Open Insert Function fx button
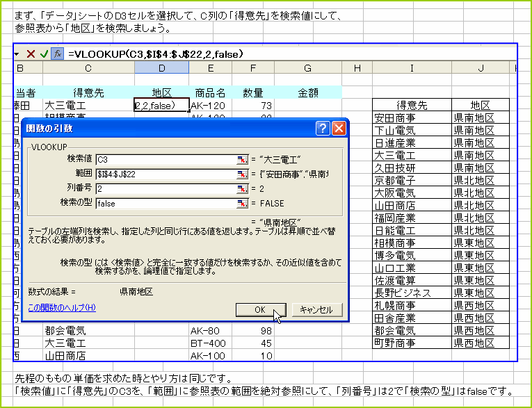The image size is (532, 408). [57, 54]
